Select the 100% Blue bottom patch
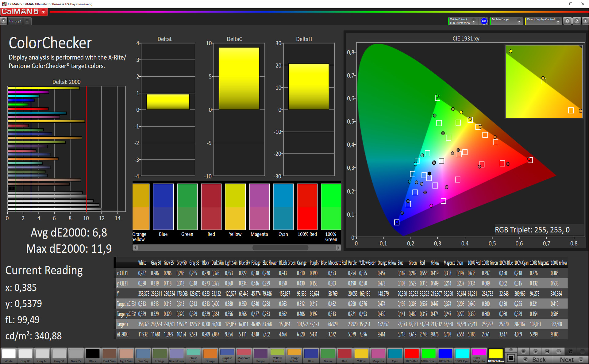Screen dimensions: 589x364 point(445,356)
